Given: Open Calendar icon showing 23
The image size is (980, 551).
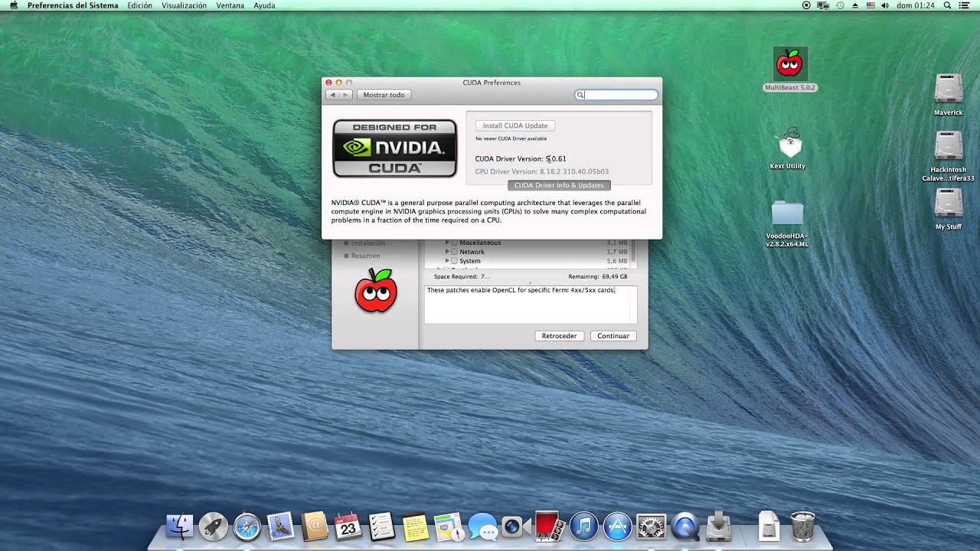Looking at the screenshot, I should [x=348, y=526].
